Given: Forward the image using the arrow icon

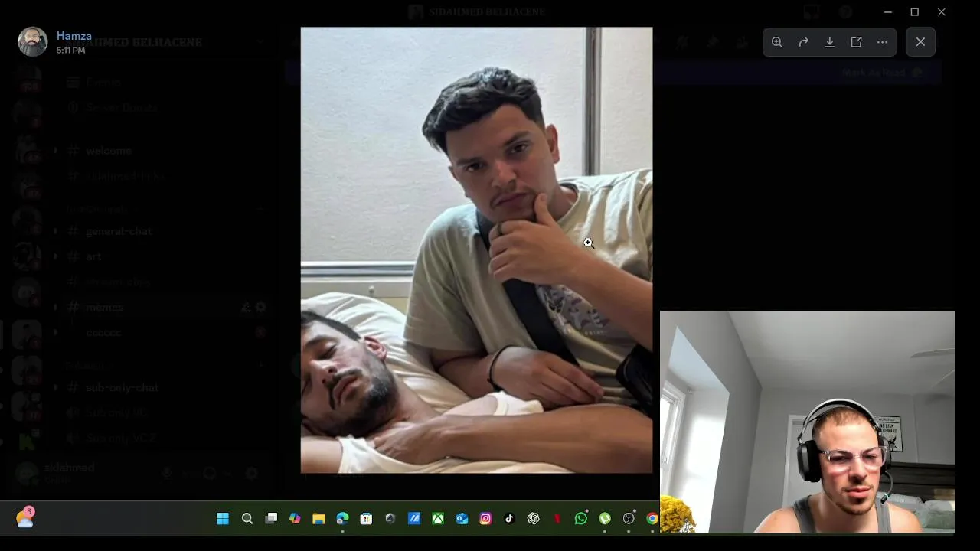Looking at the screenshot, I should [x=803, y=42].
